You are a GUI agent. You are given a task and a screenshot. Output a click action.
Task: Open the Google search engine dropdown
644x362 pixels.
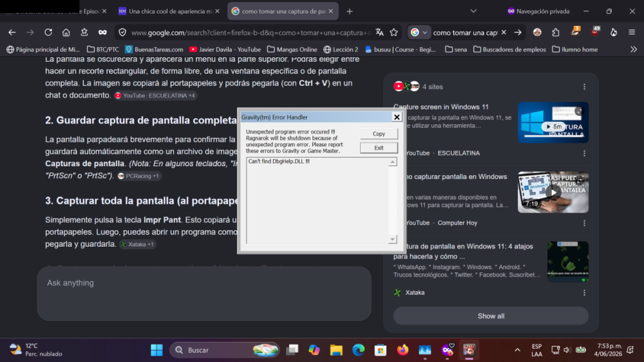pyautogui.click(x=419, y=32)
